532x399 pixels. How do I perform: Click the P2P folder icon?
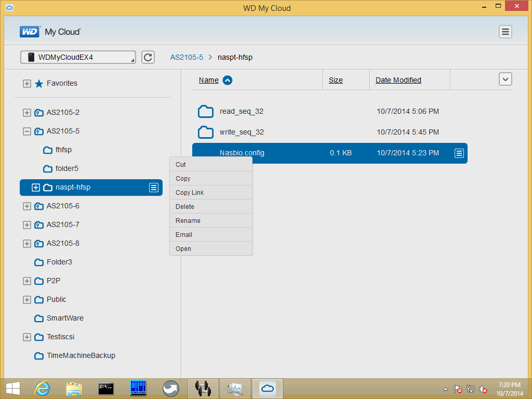pyautogui.click(x=39, y=281)
